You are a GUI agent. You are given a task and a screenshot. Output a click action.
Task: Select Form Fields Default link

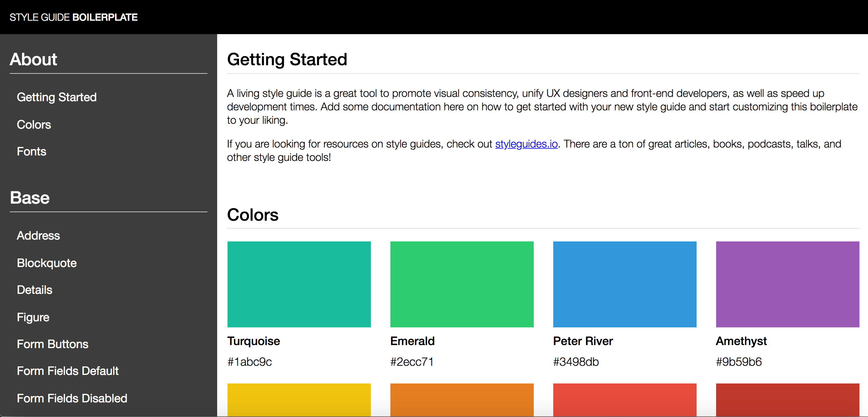coord(67,371)
